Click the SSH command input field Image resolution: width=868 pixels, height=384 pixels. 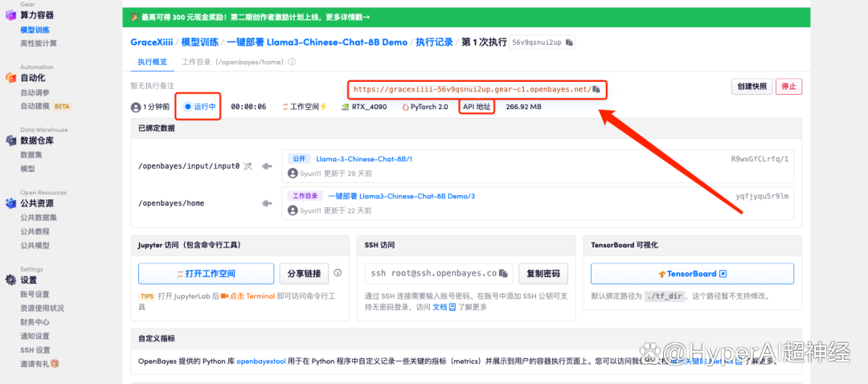pyautogui.click(x=439, y=273)
